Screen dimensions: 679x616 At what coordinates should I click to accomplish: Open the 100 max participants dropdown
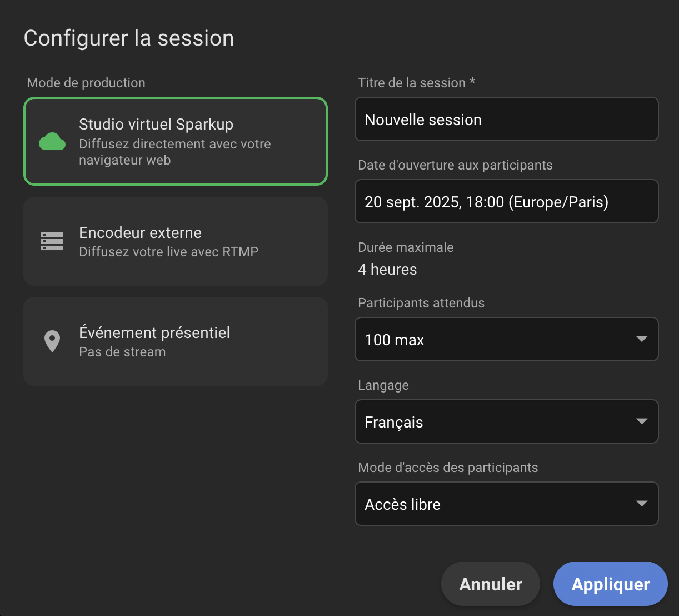pyautogui.click(x=506, y=339)
